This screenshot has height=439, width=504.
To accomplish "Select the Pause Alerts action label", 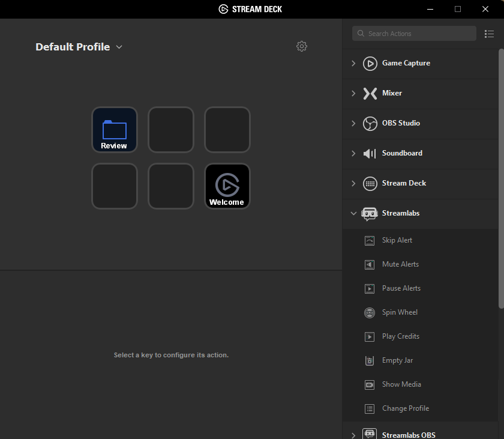I will 401,288.
